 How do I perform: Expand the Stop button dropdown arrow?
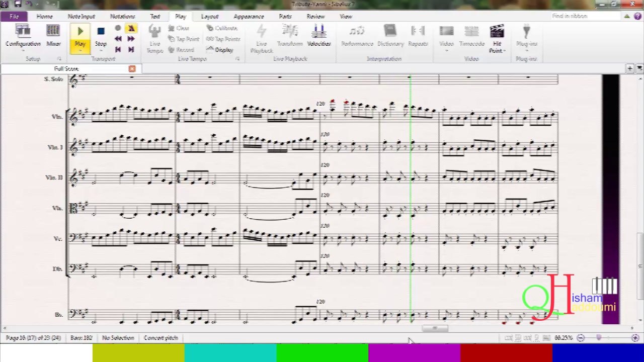(101, 51)
